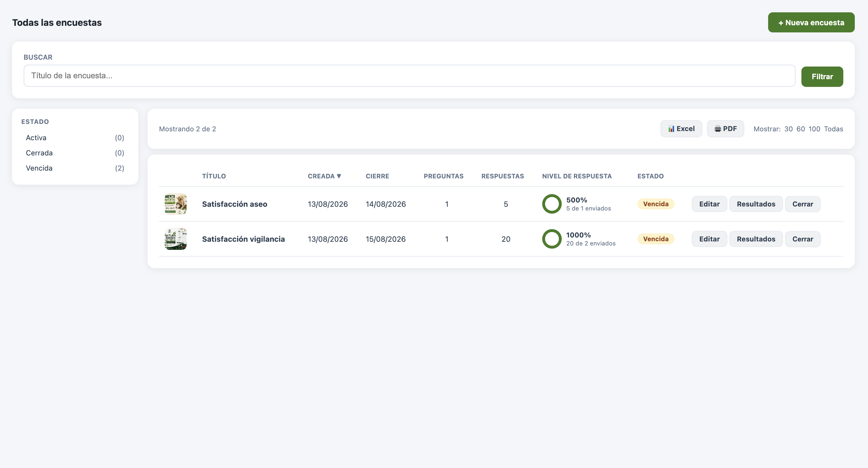Show Todas surveys
Screen dimensions: 868x468
pyautogui.click(x=833, y=129)
